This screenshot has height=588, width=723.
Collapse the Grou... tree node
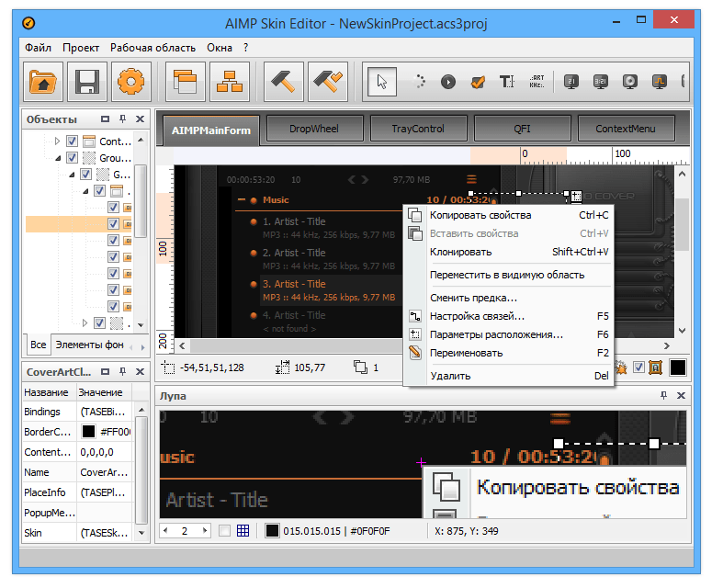click(58, 158)
